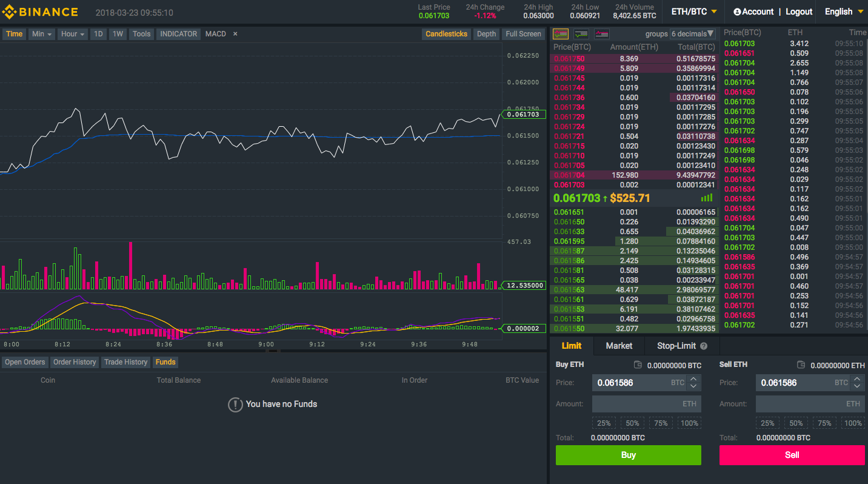Image resolution: width=868 pixels, height=484 pixels.
Task: Click the Sell ETH Amount input field
Action: pyautogui.click(x=810, y=404)
